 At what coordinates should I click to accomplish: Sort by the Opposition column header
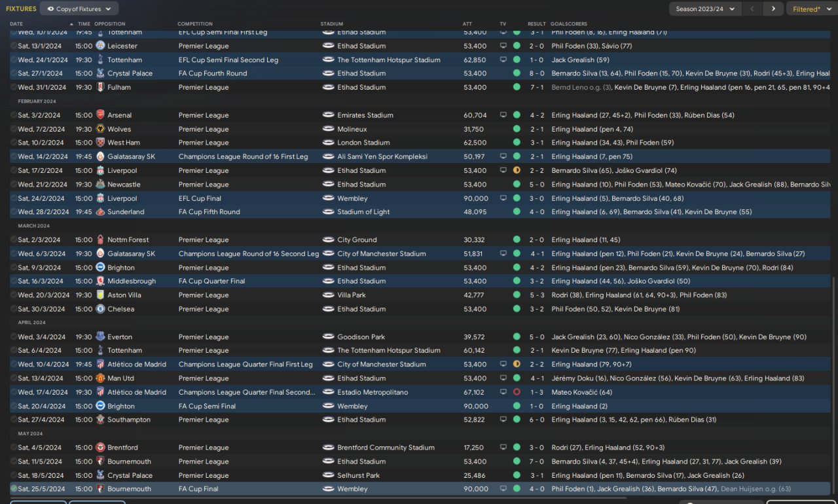coord(109,24)
